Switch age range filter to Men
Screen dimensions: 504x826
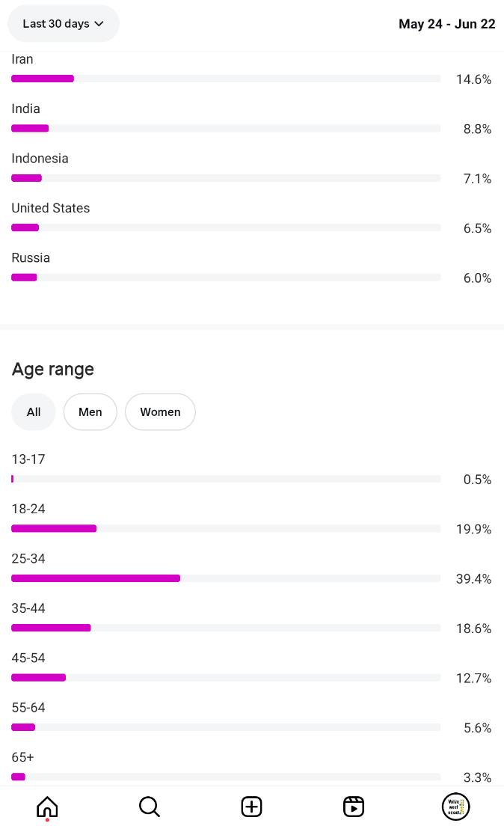click(90, 412)
